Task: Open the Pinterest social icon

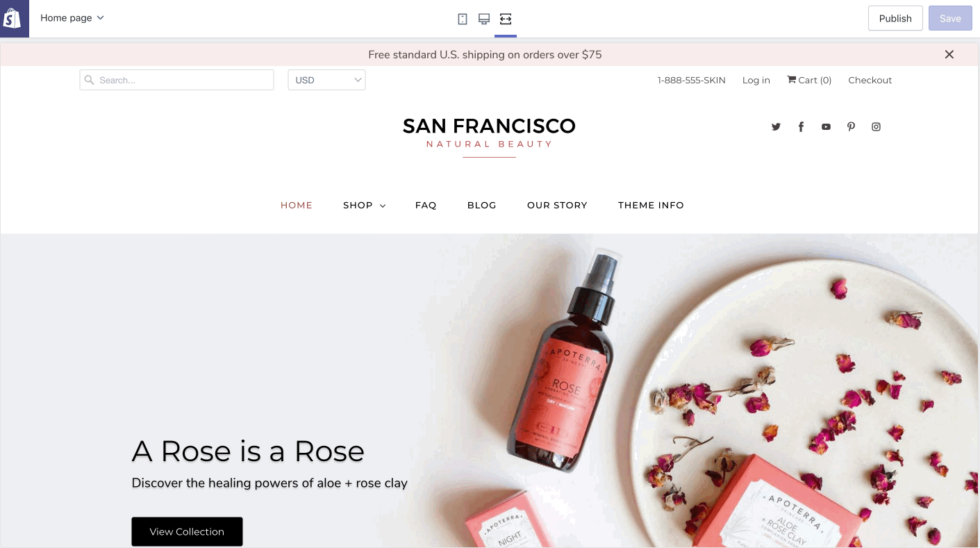Action: pos(851,126)
